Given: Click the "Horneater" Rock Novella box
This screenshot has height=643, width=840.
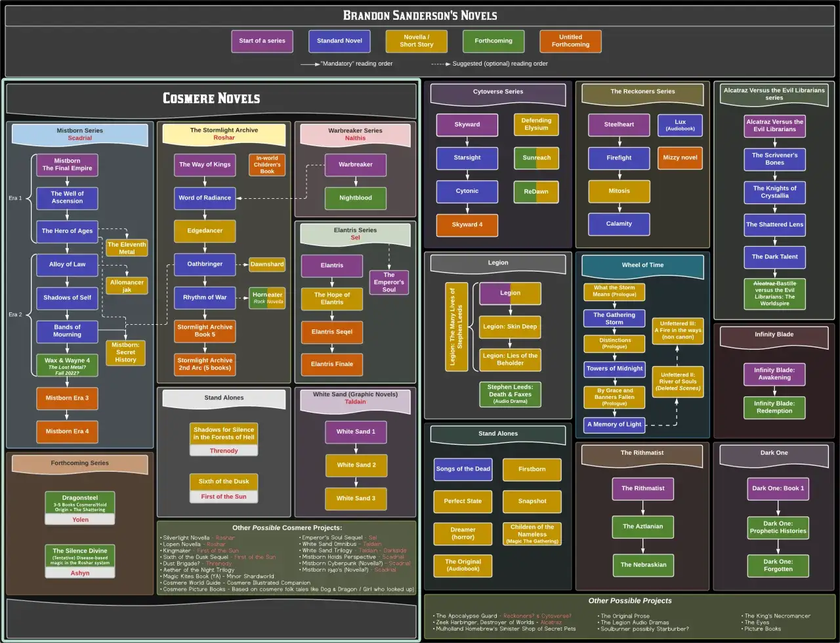Looking at the screenshot, I should point(267,298).
